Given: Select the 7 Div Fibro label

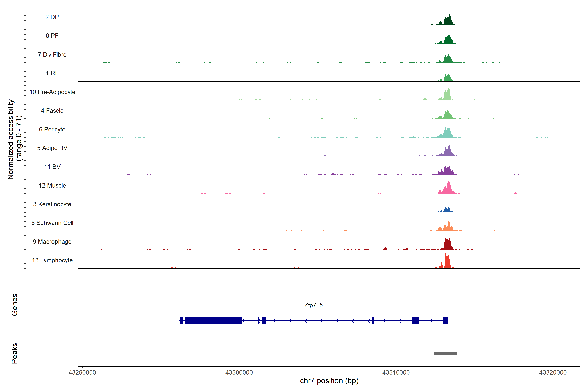Looking at the screenshot, I should tap(52, 55).
